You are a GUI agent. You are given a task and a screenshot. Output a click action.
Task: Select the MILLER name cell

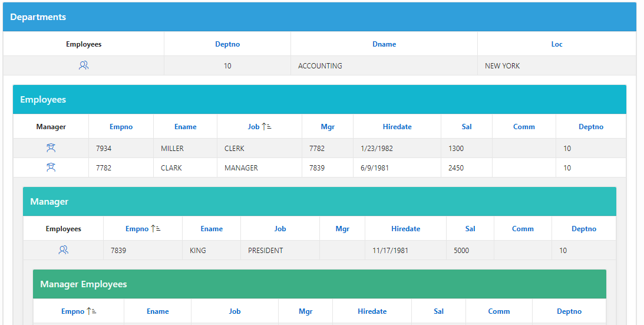pyautogui.click(x=185, y=148)
